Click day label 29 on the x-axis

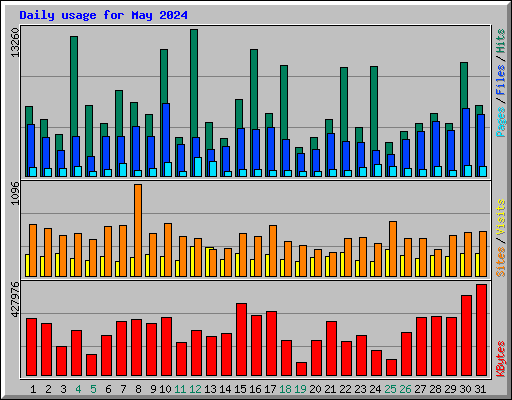[x=450, y=389]
